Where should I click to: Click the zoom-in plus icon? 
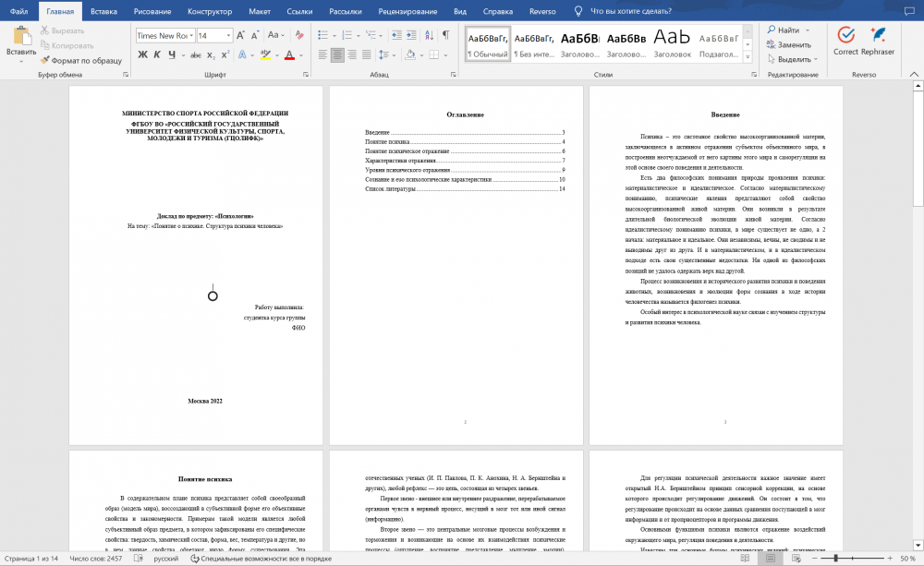[890, 559]
